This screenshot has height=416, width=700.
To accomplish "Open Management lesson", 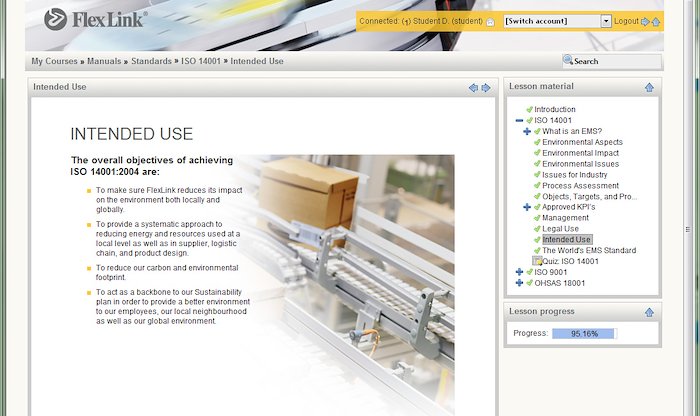I will tap(565, 218).
